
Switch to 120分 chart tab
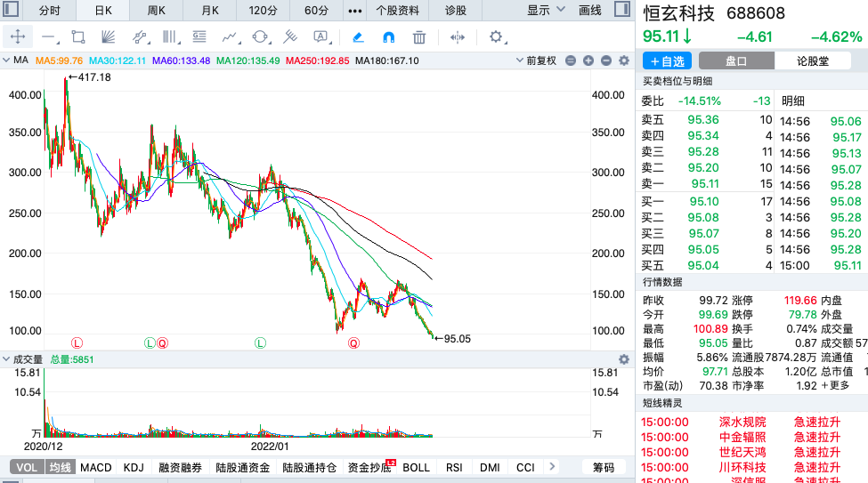click(263, 11)
